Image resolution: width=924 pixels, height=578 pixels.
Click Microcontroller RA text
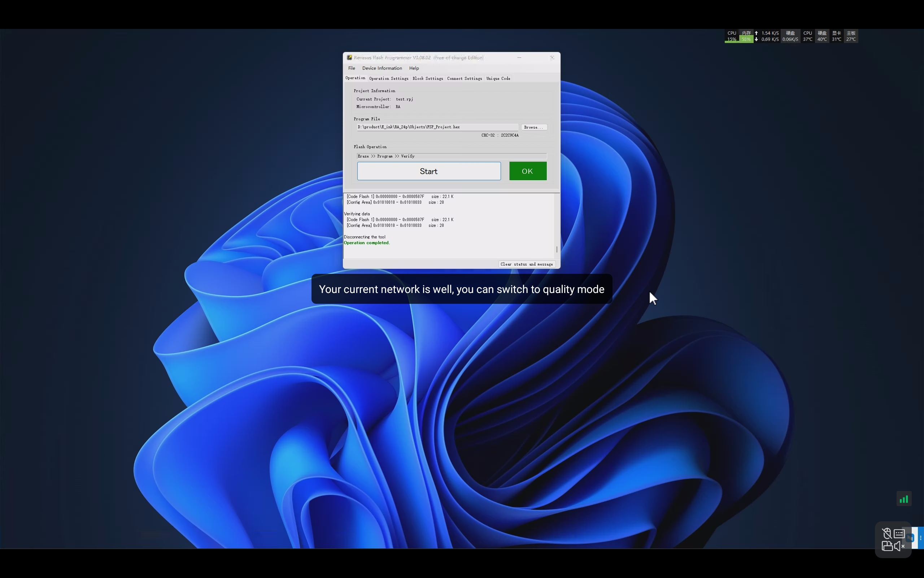coord(378,107)
